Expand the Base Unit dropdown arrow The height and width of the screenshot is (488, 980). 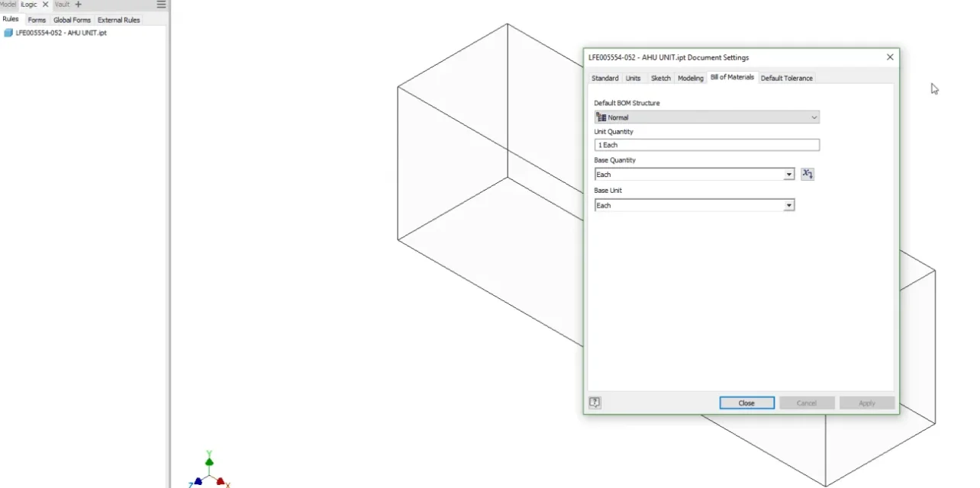(x=789, y=205)
